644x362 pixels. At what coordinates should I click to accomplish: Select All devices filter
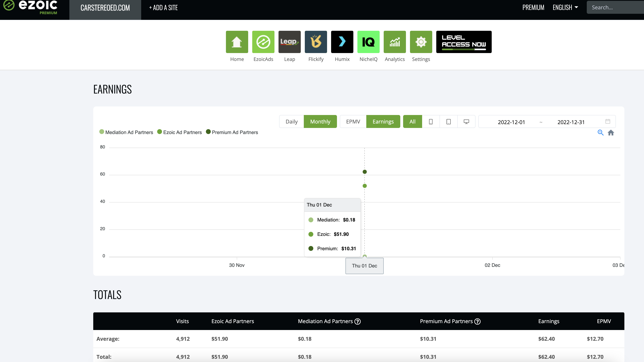click(412, 122)
